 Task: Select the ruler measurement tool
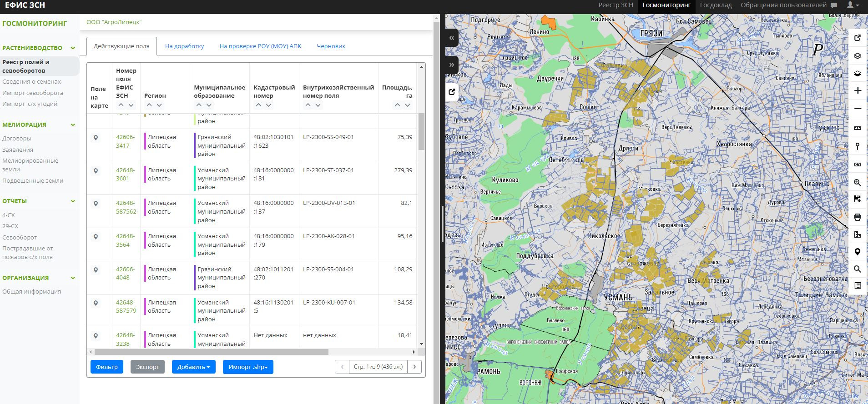[x=858, y=128]
